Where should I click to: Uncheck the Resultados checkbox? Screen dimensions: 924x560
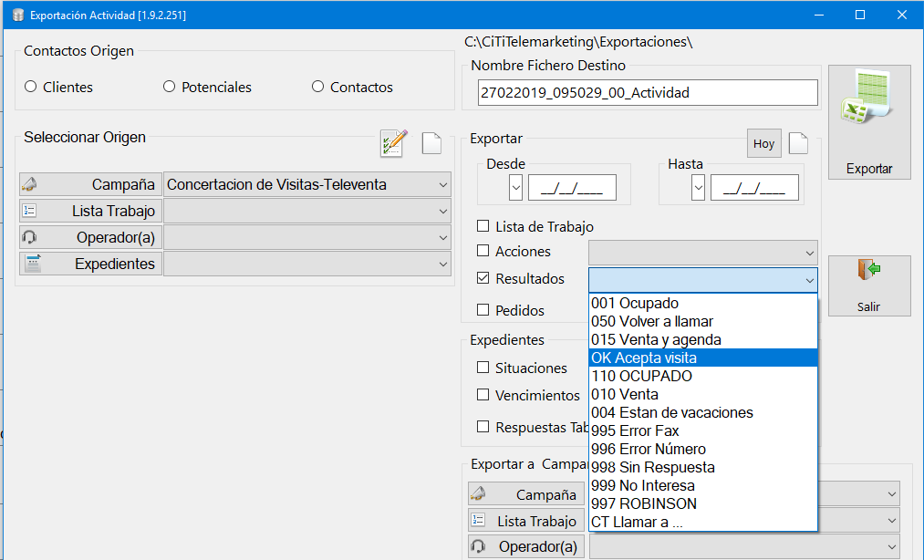(483, 277)
